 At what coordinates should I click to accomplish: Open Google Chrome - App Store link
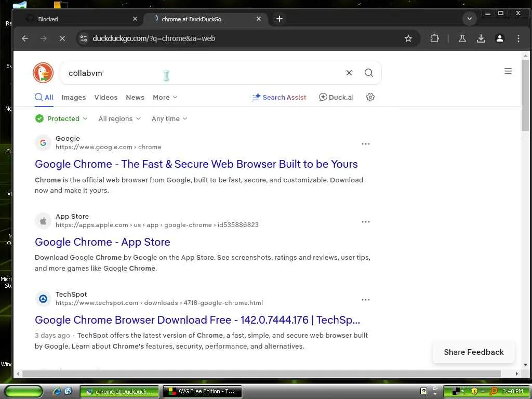click(x=102, y=242)
